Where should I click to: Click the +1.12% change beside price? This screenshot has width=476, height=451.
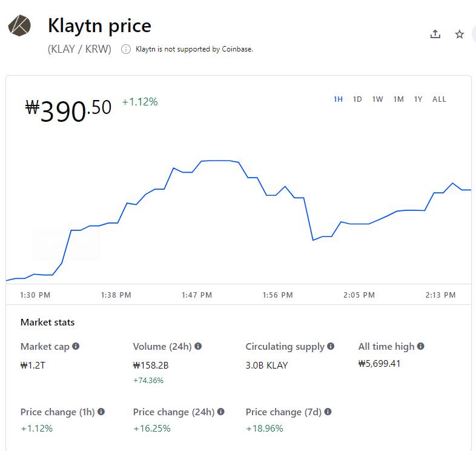pos(140,102)
